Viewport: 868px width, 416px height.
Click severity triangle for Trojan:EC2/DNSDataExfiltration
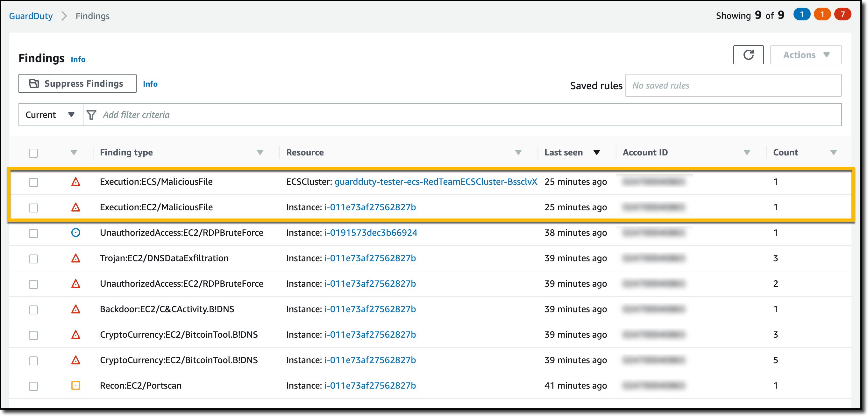(76, 258)
